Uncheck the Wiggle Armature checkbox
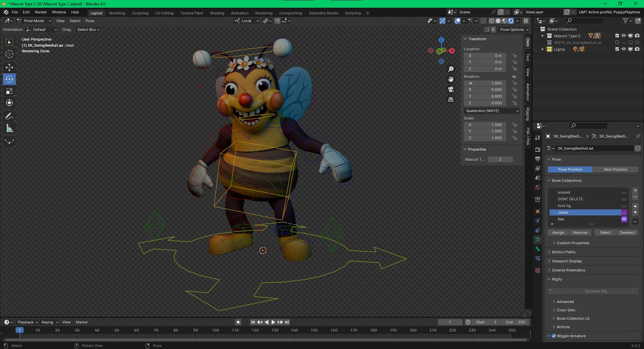The width and height of the screenshot is (644, 349). [x=554, y=336]
